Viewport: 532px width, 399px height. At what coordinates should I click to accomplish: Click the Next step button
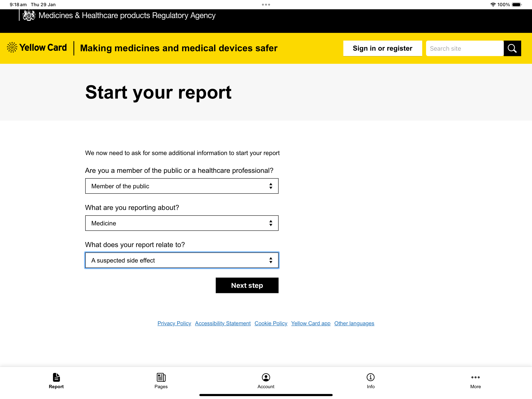click(247, 285)
